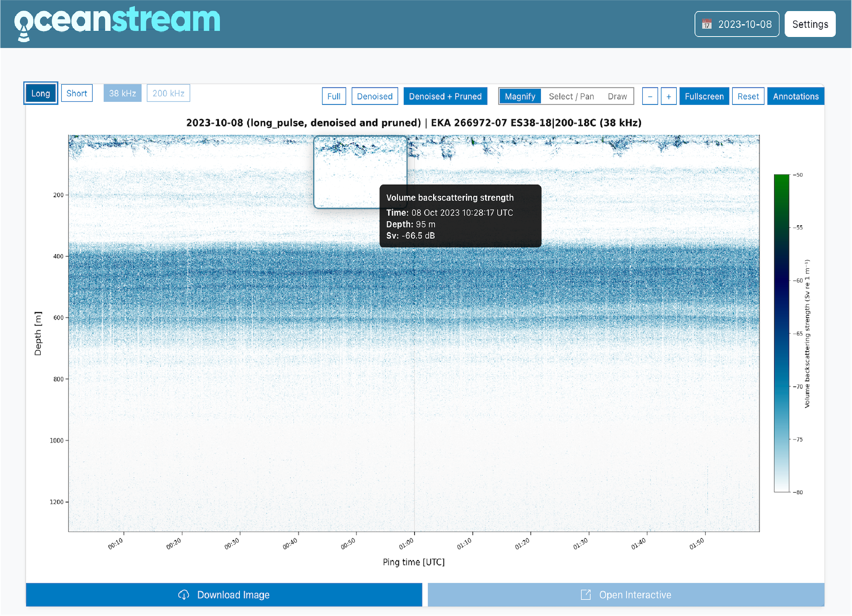The image size is (852, 616).
Task: Click the magnifier lens box on echogram
Action: (x=360, y=172)
